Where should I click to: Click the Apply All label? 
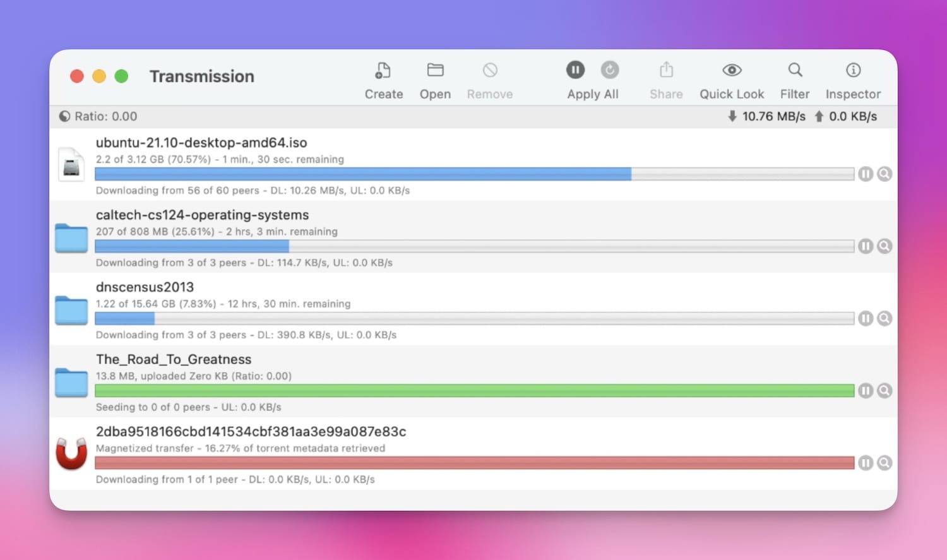592,94
